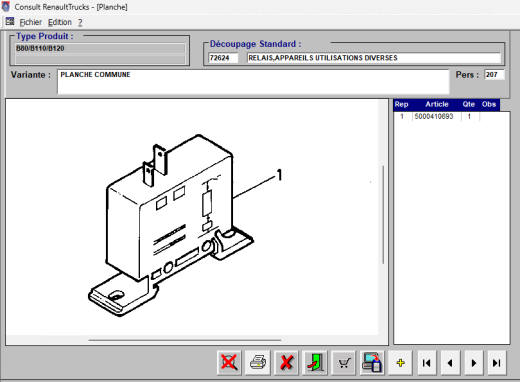Click the Variante field PLANCHE COMMUNE

[x=253, y=82]
